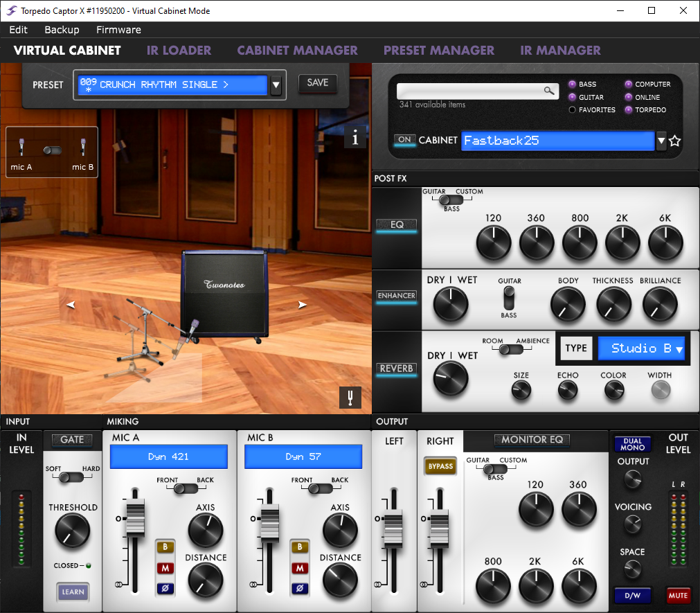Image resolution: width=700 pixels, height=613 pixels.
Task: Click the Left output level fader
Action: point(393,530)
